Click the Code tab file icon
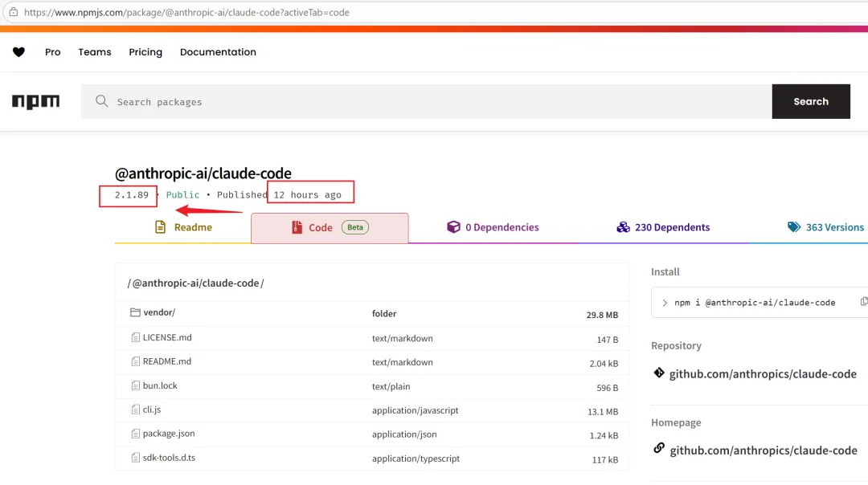 [297, 227]
